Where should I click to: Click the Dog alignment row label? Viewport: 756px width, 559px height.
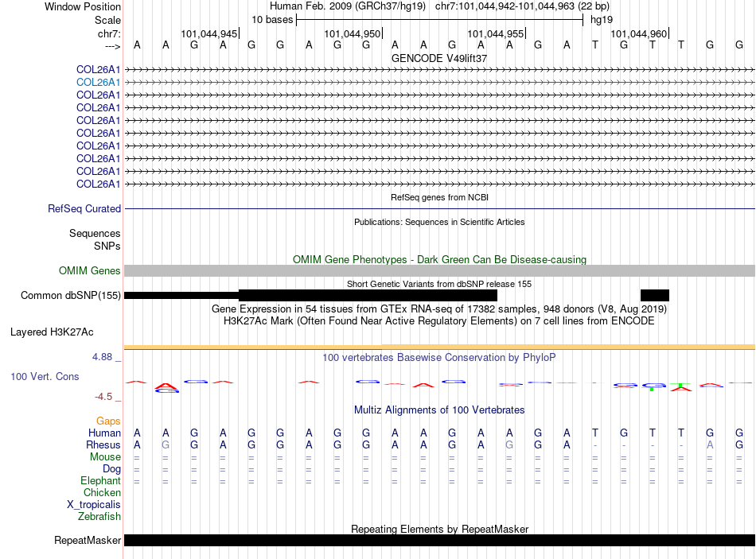coord(111,469)
